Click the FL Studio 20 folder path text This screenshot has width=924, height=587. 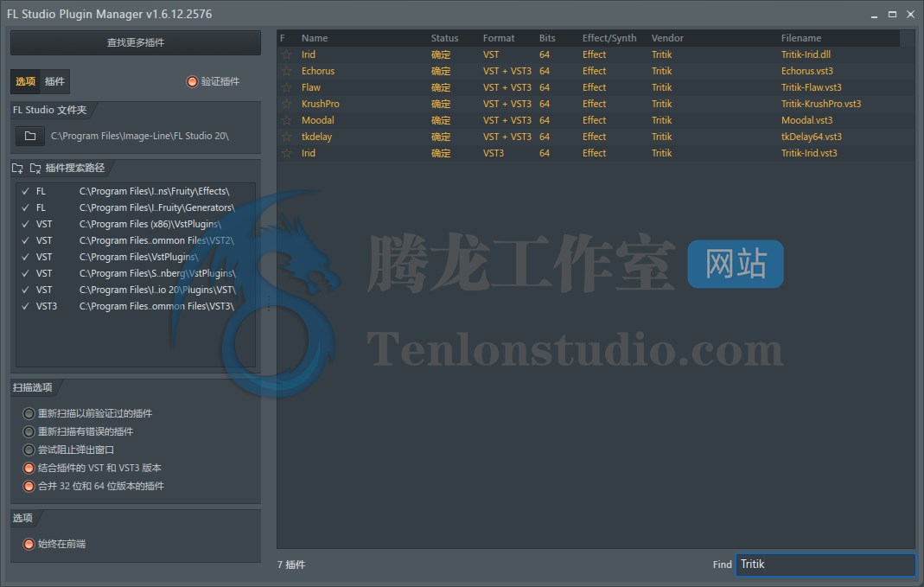[140, 136]
